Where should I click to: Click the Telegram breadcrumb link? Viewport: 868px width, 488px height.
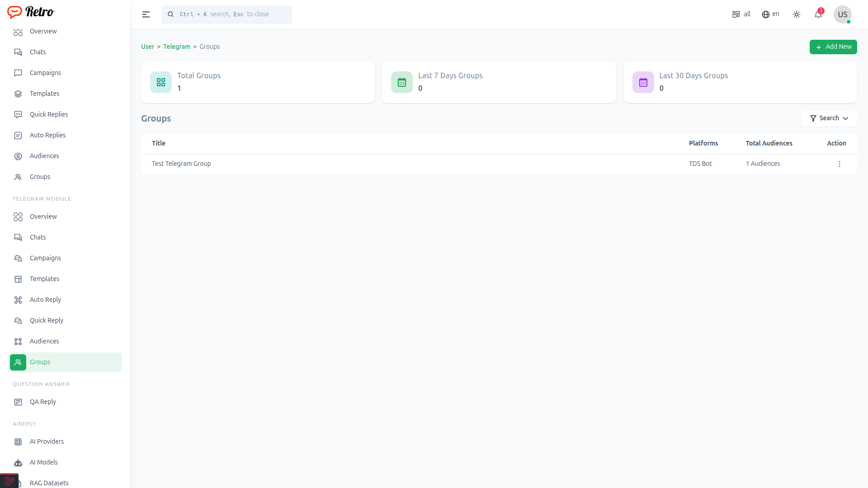[x=177, y=47]
